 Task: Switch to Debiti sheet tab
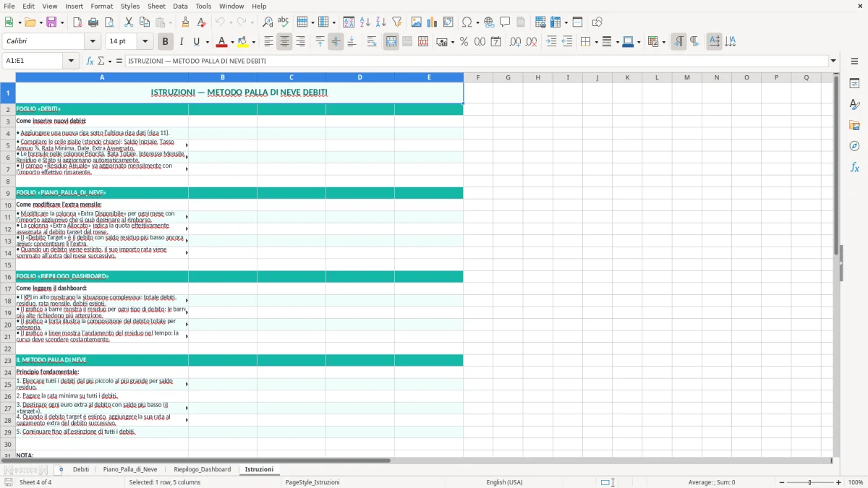tap(81, 469)
